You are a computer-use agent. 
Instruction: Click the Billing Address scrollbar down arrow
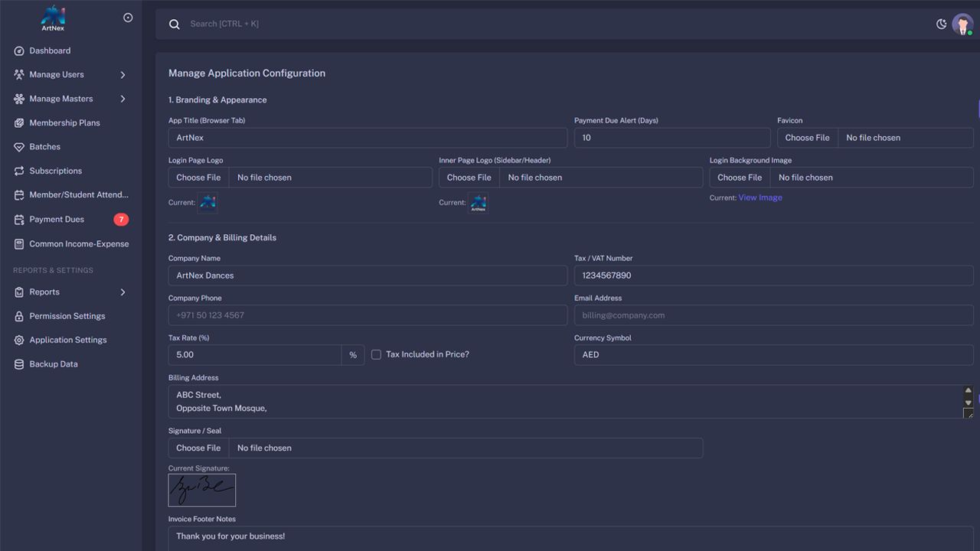tap(968, 403)
